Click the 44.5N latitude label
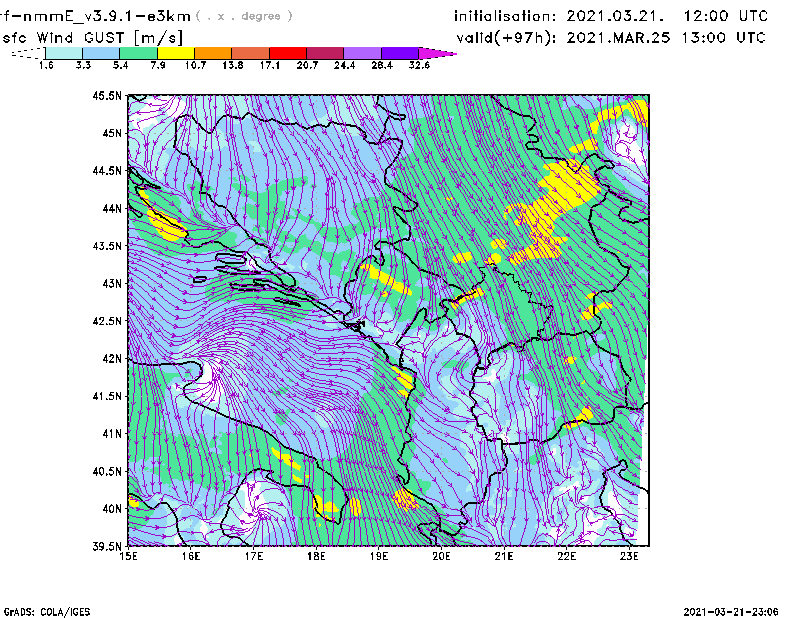The image size is (800, 618). [107, 170]
